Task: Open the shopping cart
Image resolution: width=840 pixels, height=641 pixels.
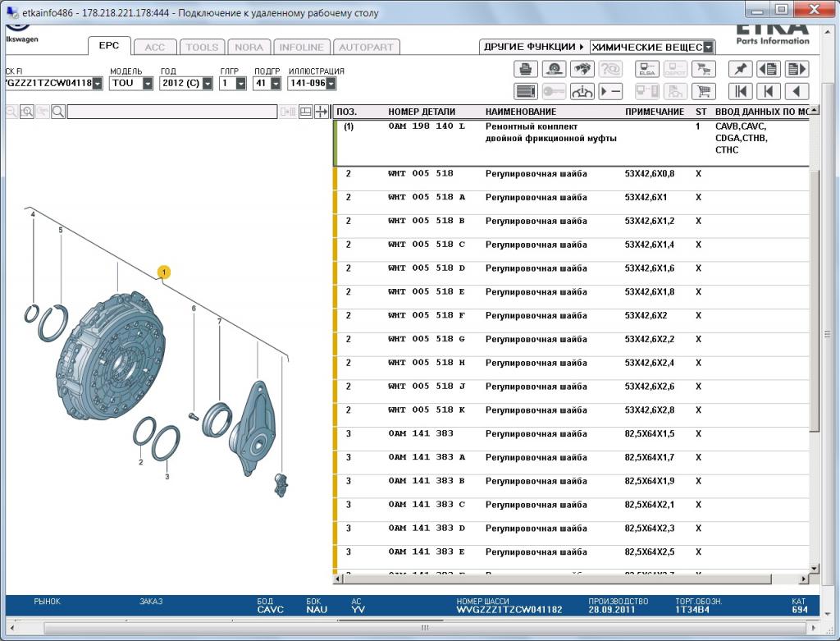Action: [703, 92]
